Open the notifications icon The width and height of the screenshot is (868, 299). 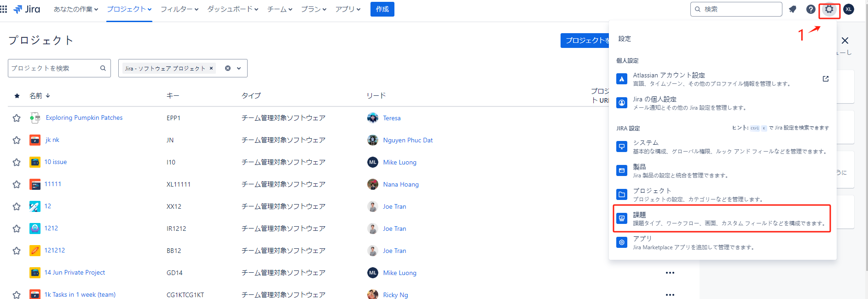pyautogui.click(x=793, y=9)
